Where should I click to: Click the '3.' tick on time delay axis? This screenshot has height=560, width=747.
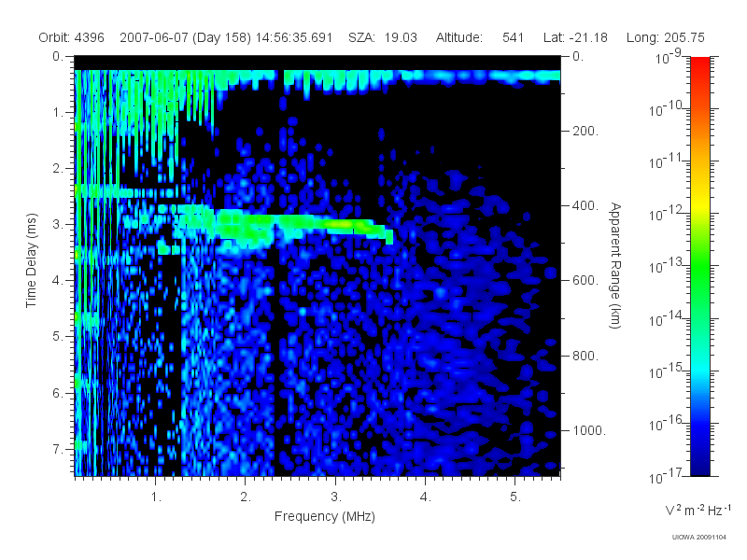click(58, 224)
